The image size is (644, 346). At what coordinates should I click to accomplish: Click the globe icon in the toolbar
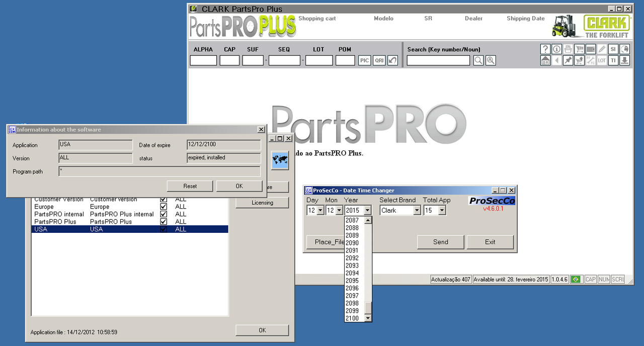(624, 49)
